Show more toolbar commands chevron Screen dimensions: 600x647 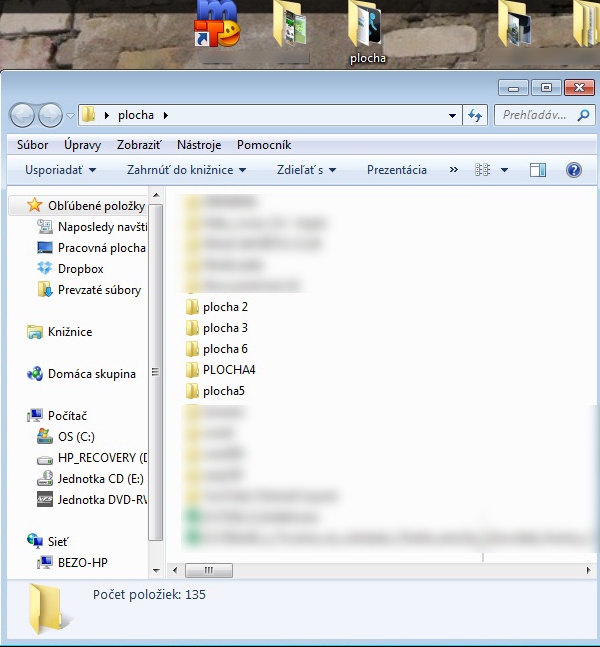tap(453, 170)
